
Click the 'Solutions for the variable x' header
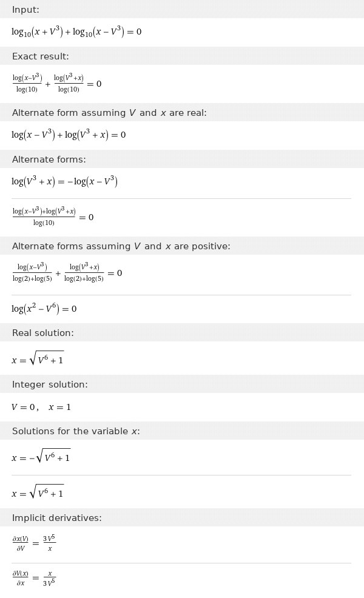76,431
